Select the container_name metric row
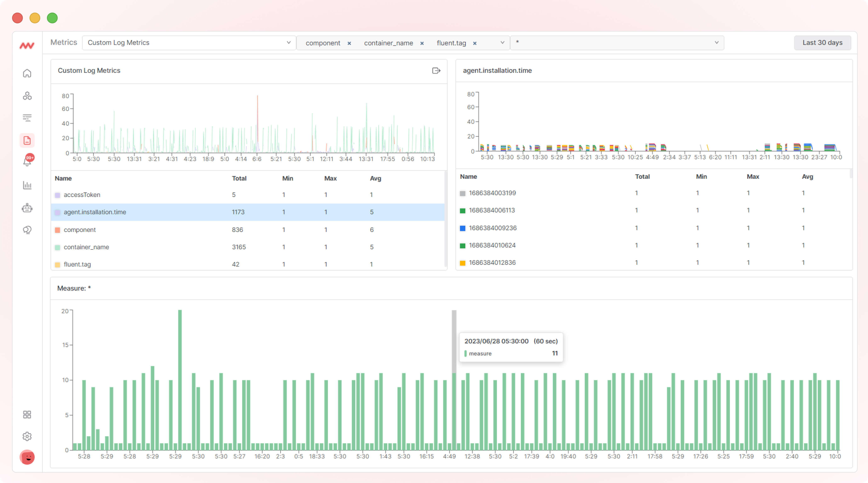 click(x=86, y=247)
